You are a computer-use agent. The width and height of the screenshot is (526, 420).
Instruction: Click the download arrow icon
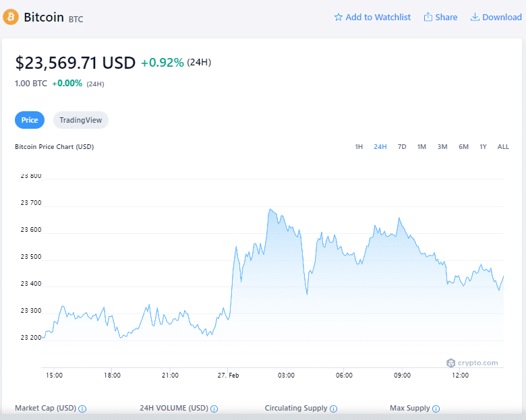pos(475,17)
